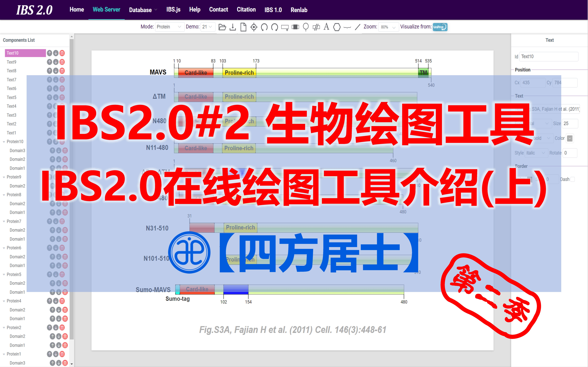This screenshot has height=367, width=588.
Task: Collapse the Protein4 tree node
Action: click(4, 301)
